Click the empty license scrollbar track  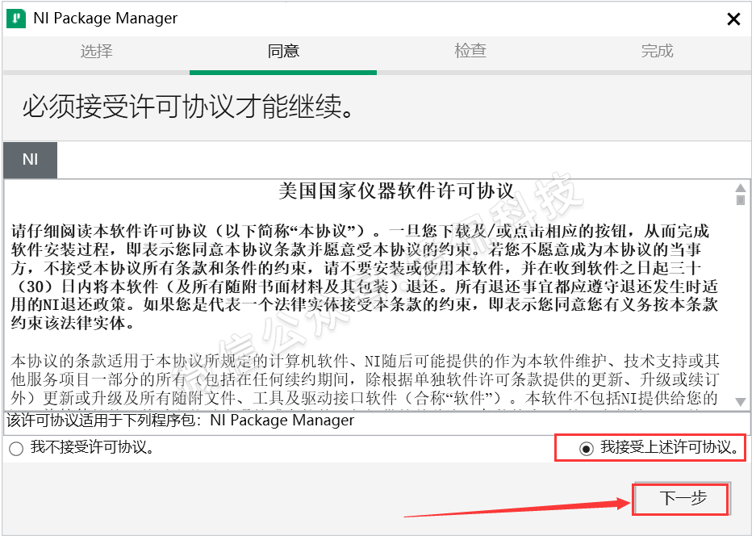(x=740, y=307)
